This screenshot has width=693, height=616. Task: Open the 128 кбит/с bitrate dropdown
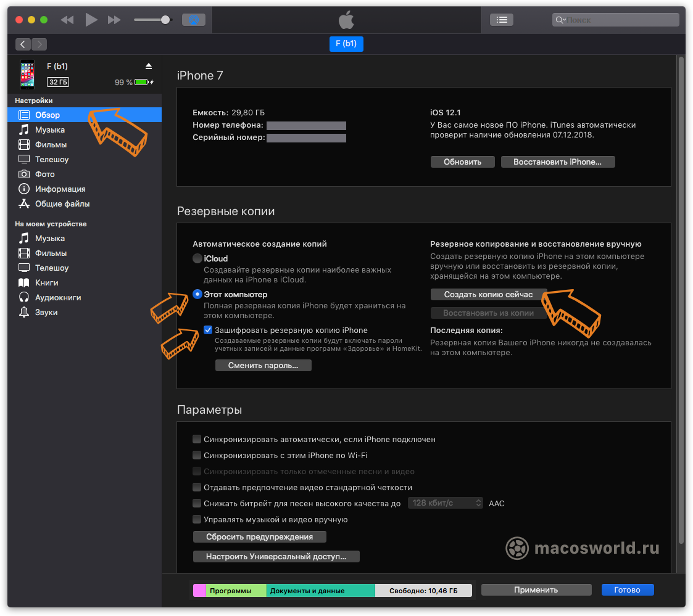click(x=445, y=503)
